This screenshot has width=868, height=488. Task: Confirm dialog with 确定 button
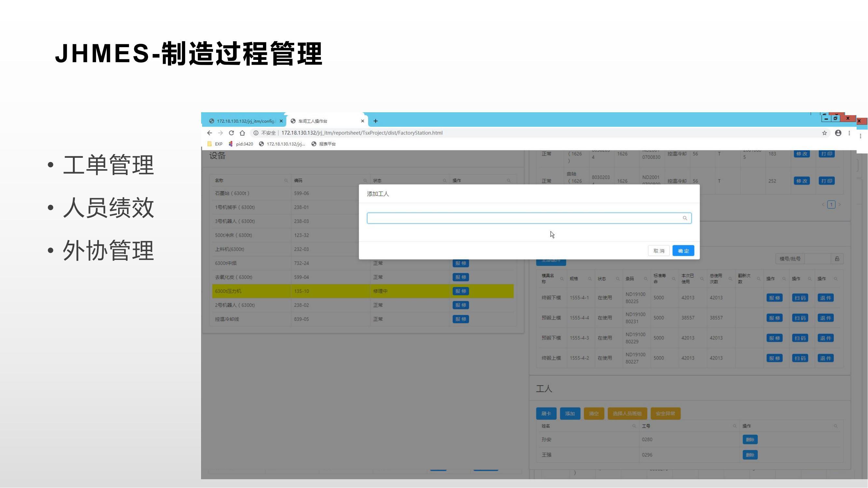683,251
